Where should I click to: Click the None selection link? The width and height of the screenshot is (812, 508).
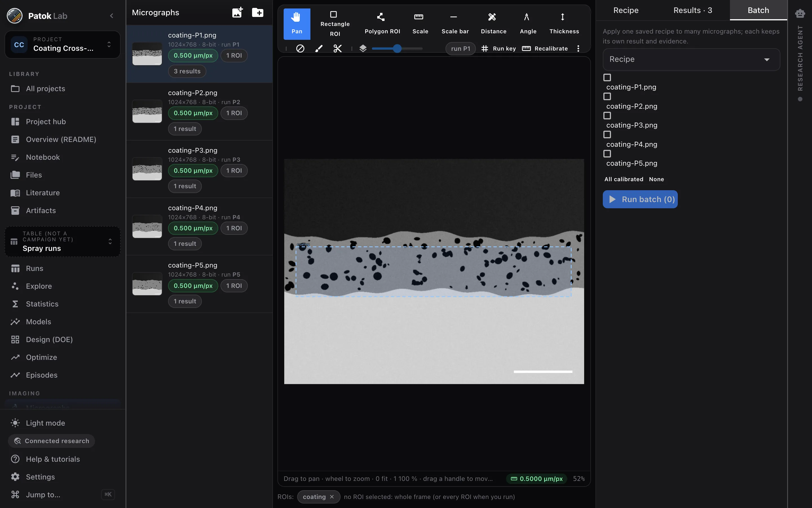[x=656, y=179]
